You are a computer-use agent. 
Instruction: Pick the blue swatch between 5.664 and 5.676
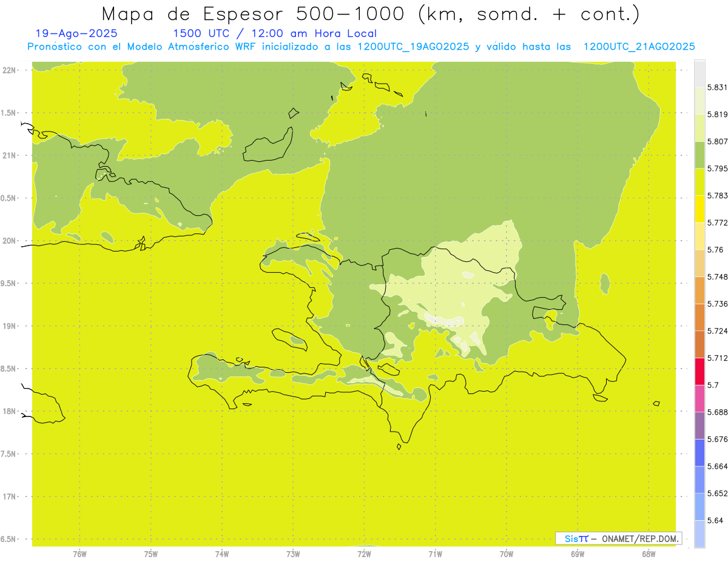coord(699,453)
